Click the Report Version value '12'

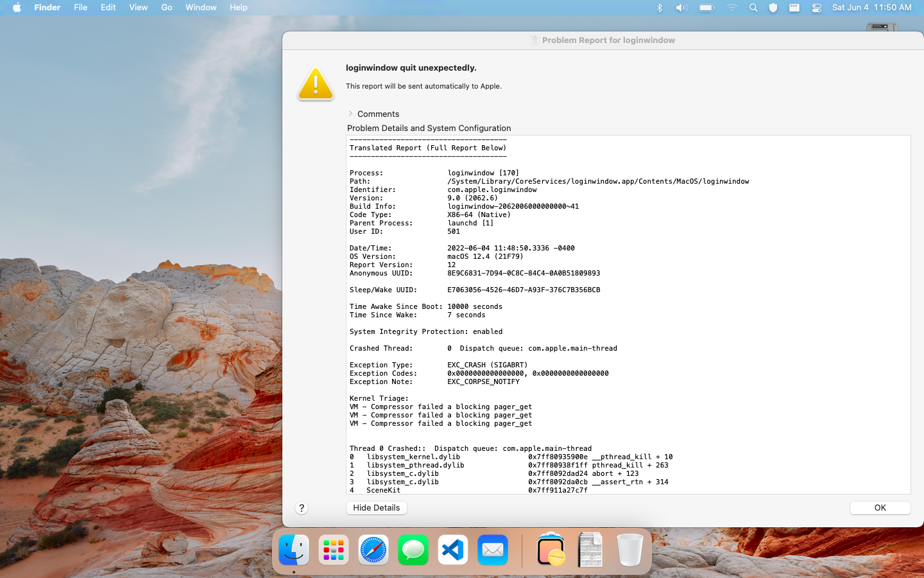coord(452,265)
